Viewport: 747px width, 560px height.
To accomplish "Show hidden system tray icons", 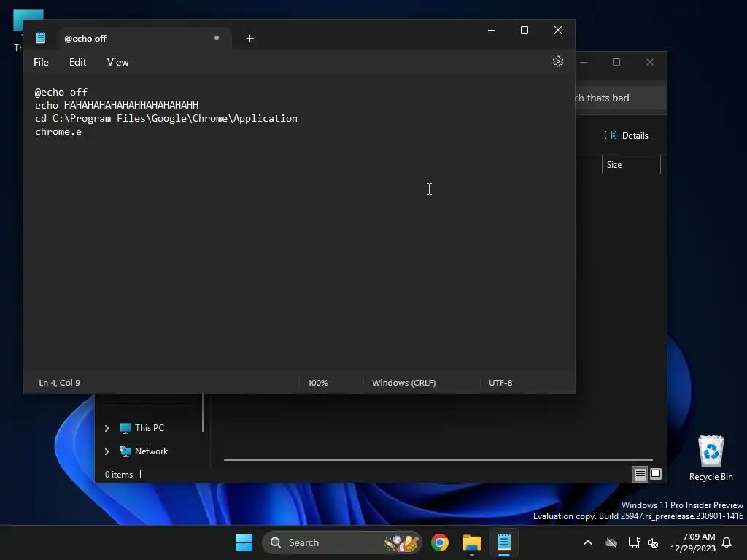I will tap(588, 542).
